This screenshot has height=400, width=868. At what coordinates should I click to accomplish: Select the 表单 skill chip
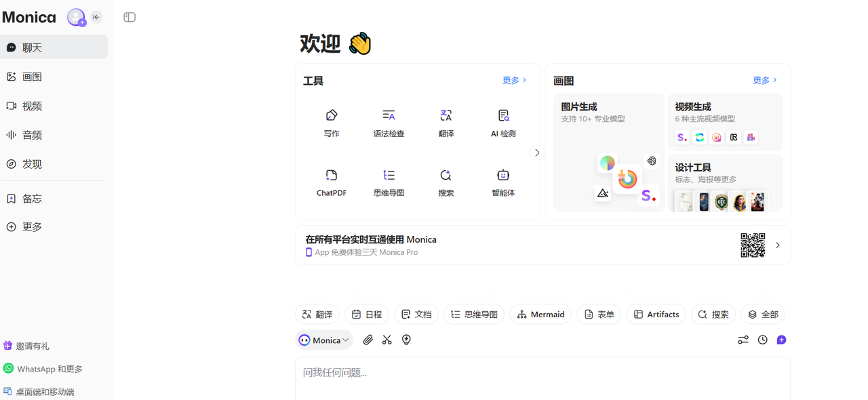tap(599, 314)
